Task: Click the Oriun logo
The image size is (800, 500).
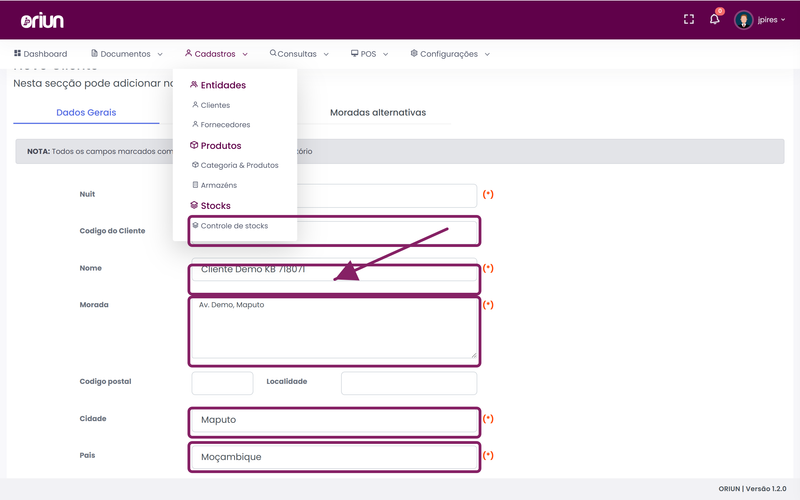Action: click(x=42, y=20)
